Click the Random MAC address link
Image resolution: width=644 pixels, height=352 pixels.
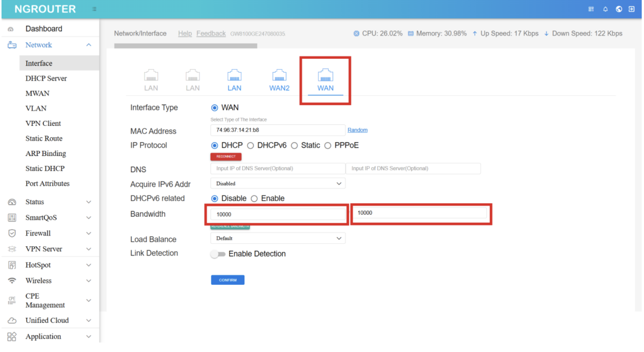(357, 130)
